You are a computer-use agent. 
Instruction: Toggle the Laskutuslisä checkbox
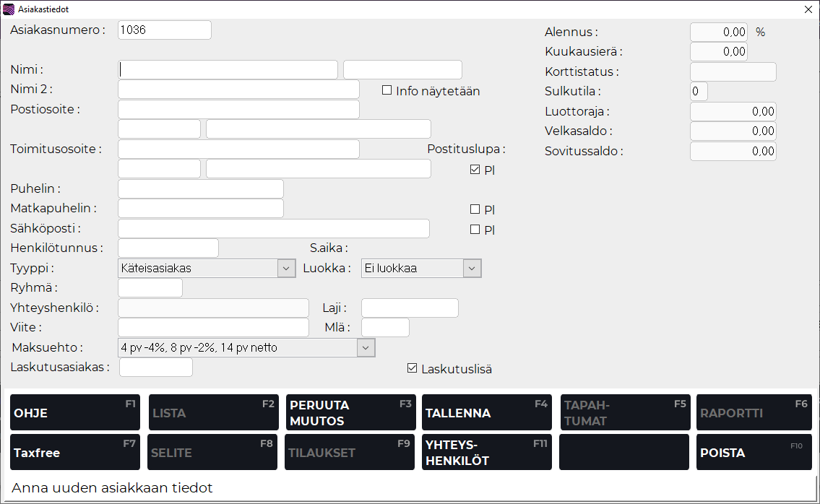(412, 368)
